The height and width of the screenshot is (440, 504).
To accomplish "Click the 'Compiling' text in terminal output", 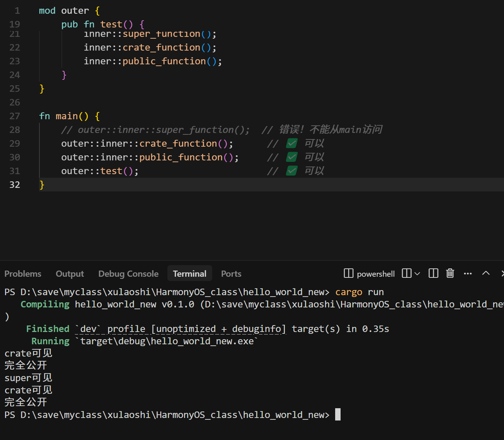I will click(x=45, y=304).
